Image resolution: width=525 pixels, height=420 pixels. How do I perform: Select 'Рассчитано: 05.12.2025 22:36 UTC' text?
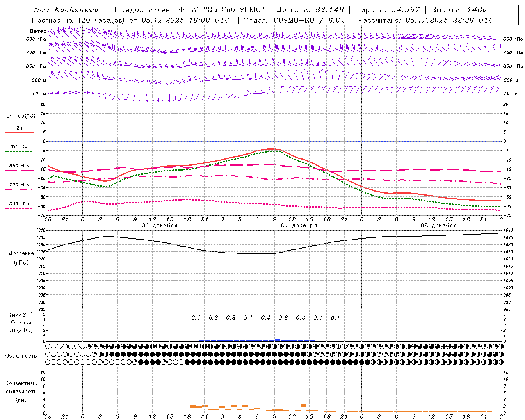coord(426,20)
